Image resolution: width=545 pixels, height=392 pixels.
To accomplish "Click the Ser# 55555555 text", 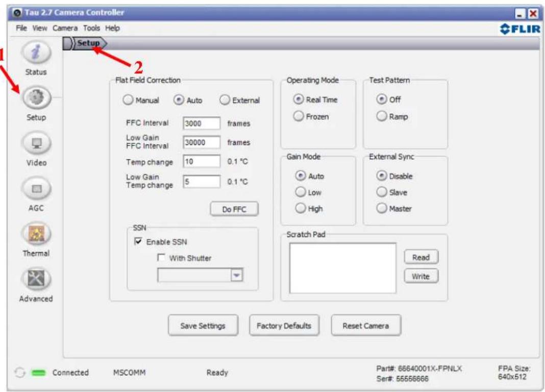I will 403,378.
